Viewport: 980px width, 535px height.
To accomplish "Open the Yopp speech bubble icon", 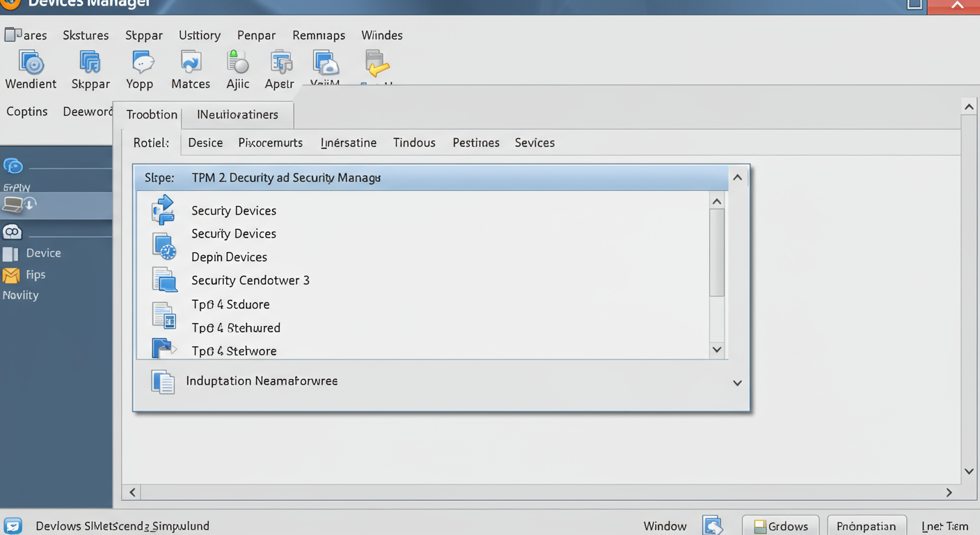I will (142, 63).
